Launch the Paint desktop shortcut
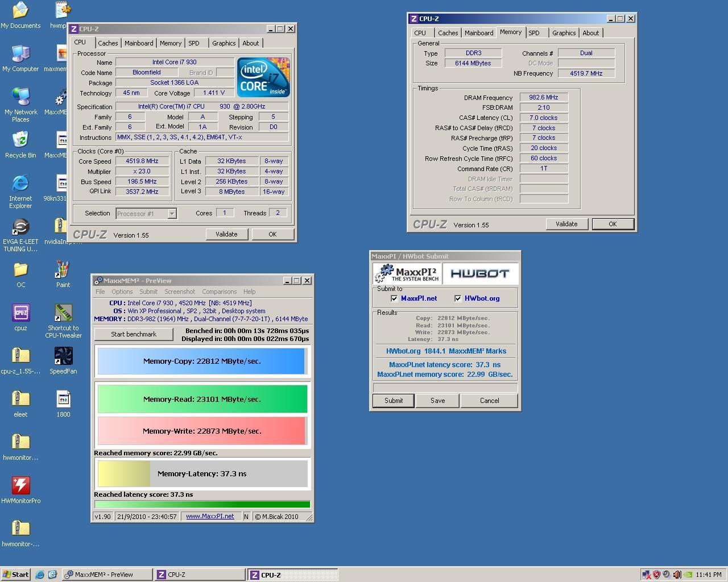728x582 pixels. coord(63,274)
